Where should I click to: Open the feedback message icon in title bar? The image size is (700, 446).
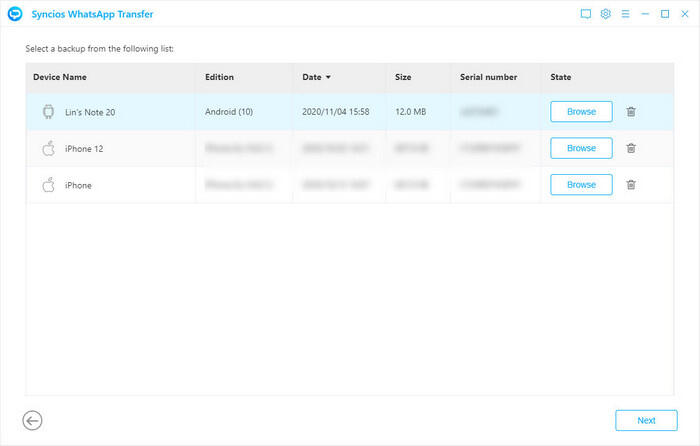(x=585, y=15)
